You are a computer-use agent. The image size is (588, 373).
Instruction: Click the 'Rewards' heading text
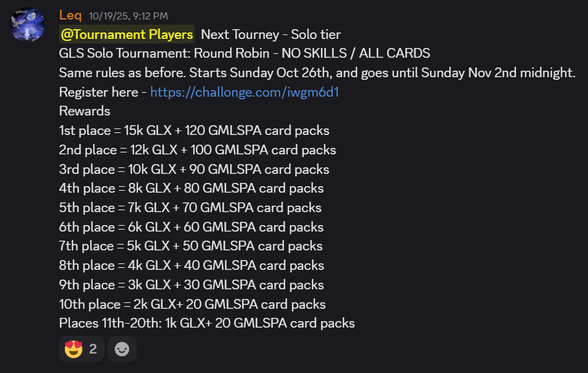click(x=84, y=111)
